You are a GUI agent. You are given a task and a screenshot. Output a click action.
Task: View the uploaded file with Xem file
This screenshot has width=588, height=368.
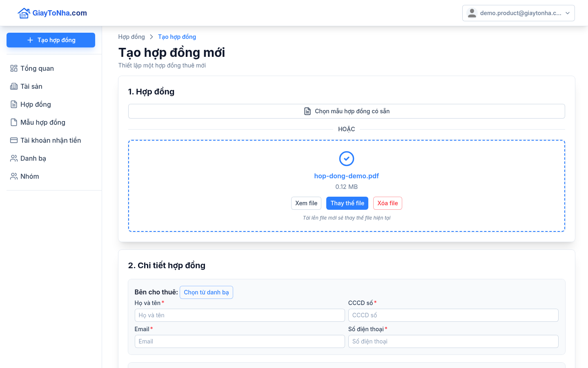point(306,203)
